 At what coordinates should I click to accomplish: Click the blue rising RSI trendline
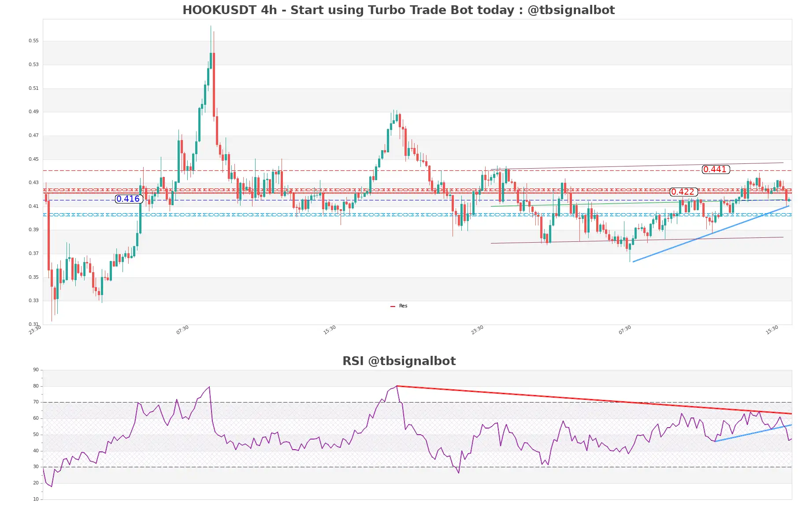[753, 433]
